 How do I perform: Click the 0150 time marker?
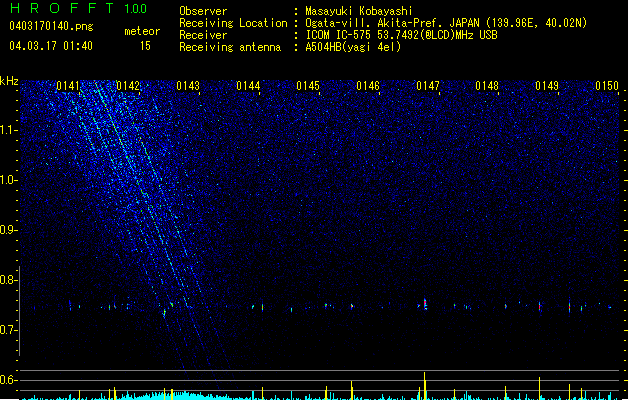[x=607, y=86]
